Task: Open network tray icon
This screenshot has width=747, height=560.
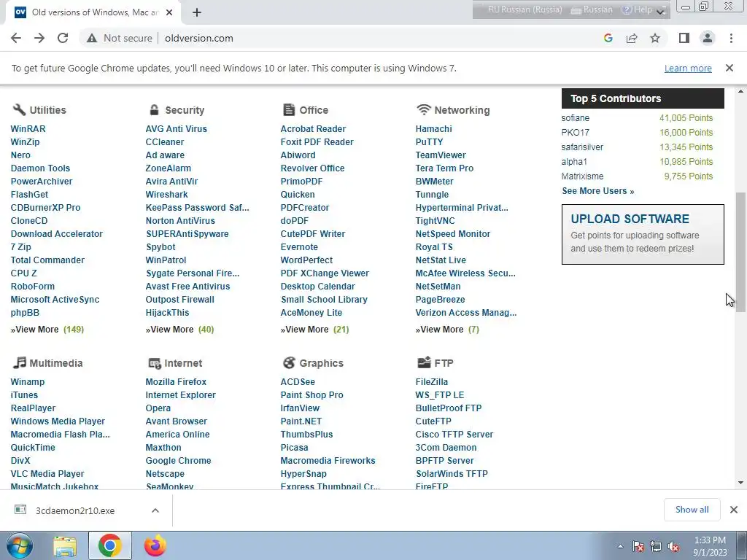Action: point(656,546)
